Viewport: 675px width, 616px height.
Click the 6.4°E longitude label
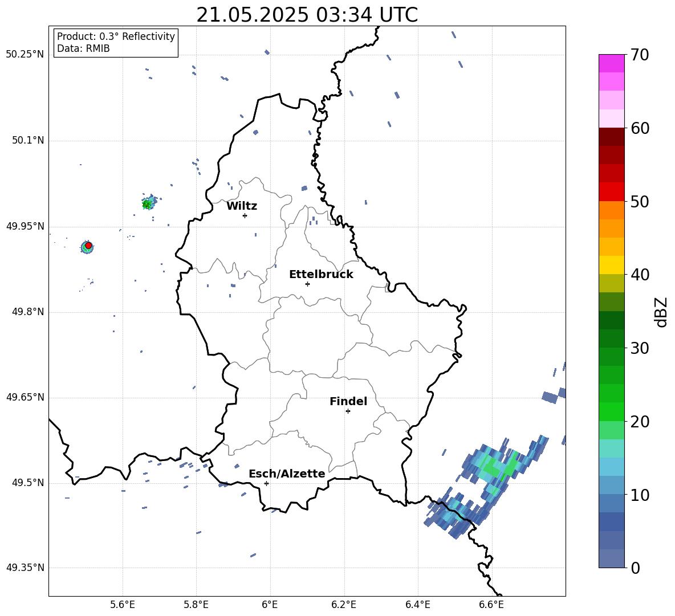click(x=417, y=605)
